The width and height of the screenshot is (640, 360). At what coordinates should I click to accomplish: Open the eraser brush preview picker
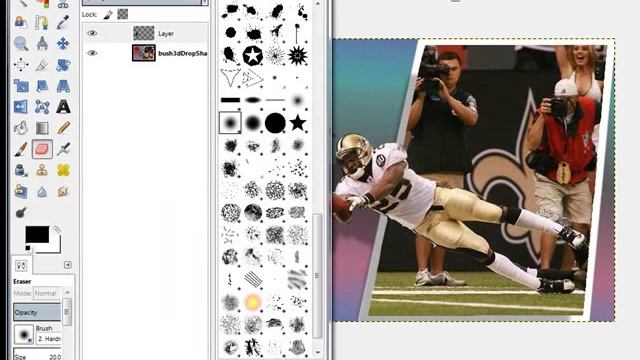point(24,334)
